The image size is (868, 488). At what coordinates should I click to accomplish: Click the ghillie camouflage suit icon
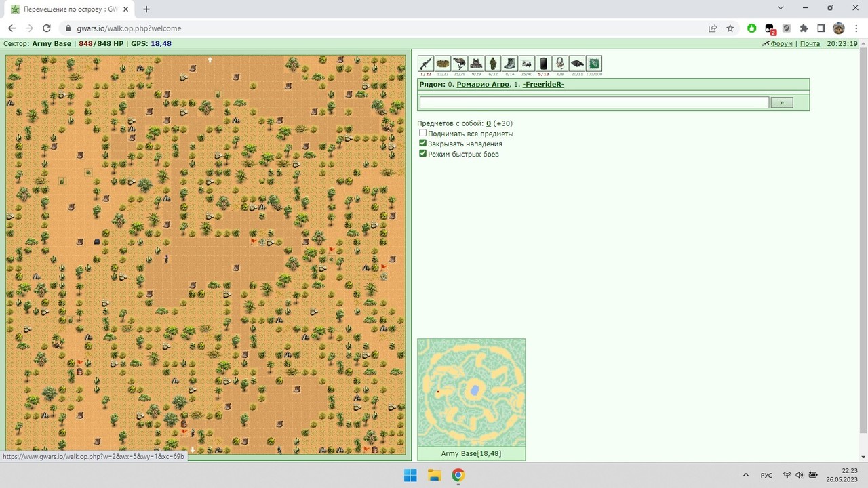(493, 63)
